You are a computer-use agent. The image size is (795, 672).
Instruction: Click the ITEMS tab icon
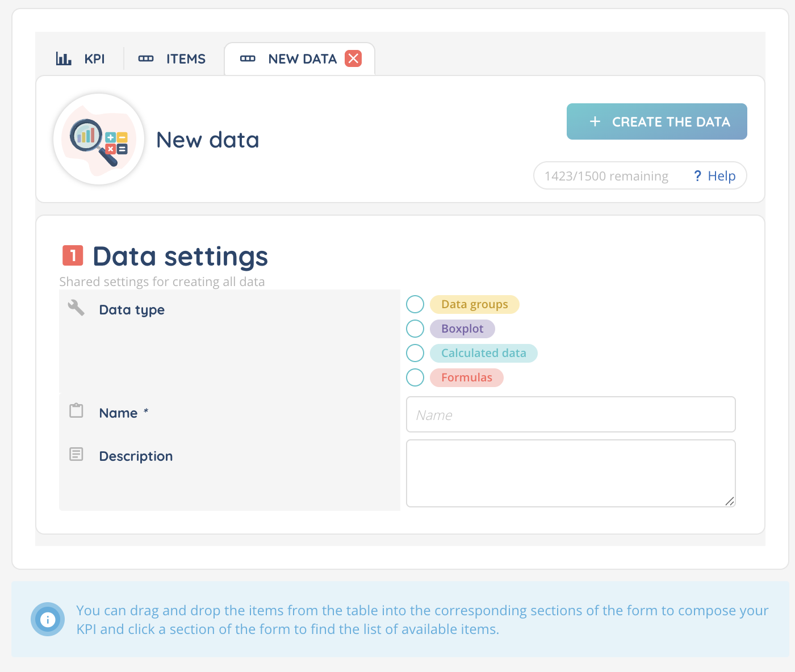(146, 59)
